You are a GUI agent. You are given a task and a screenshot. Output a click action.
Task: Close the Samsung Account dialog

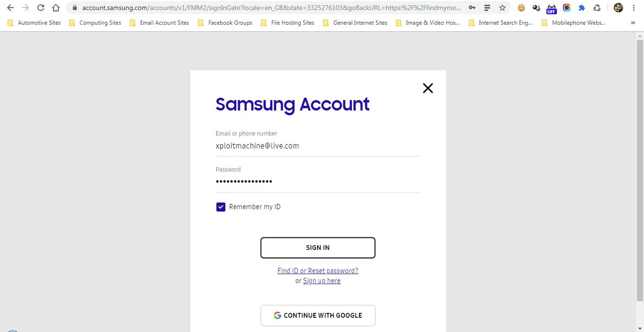428,88
